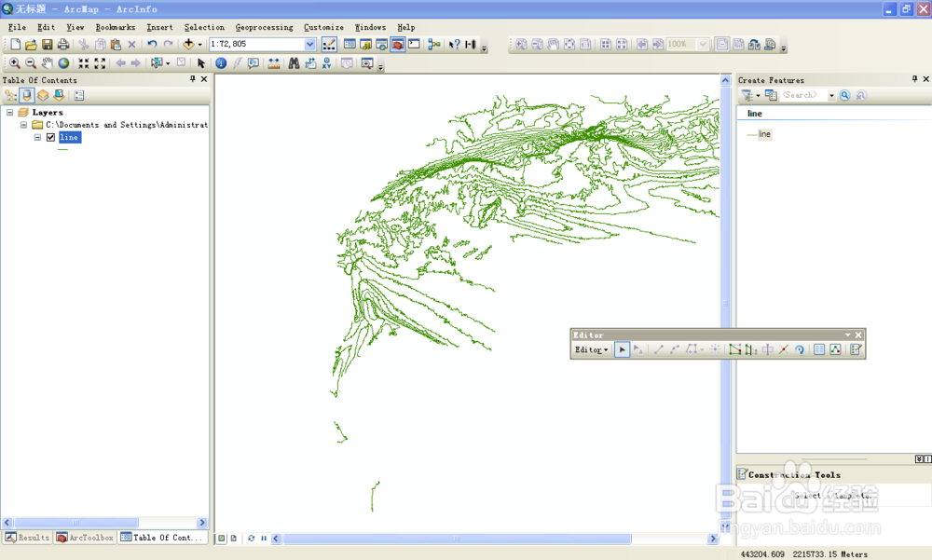This screenshot has height=560, width=932.
Task: Activate the Pan hand tool
Action: pyautogui.click(x=47, y=63)
